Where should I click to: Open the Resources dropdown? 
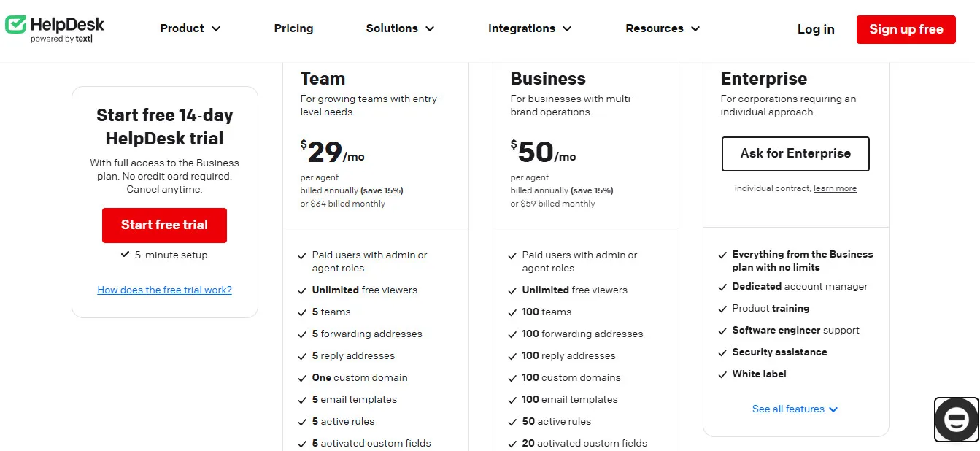click(661, 28)
